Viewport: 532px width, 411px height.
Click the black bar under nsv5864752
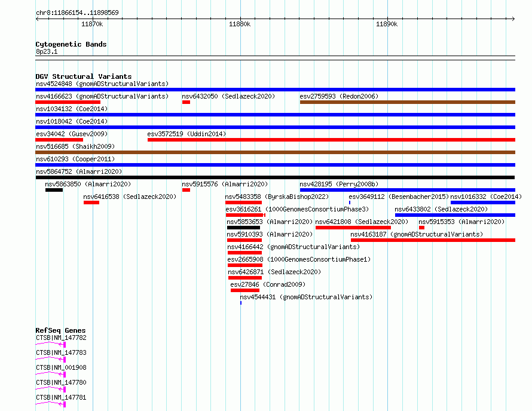tap(275, 177)
